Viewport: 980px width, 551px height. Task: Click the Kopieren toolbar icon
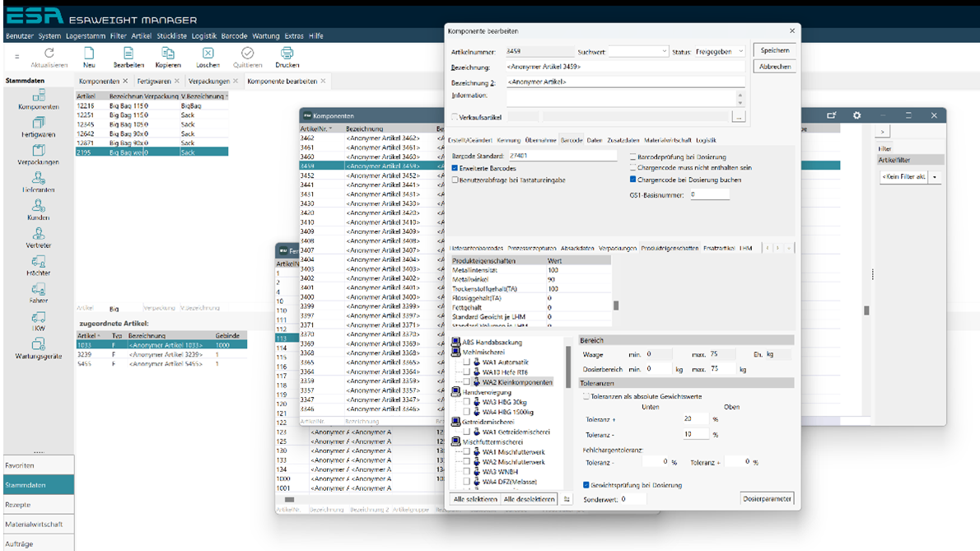(168, 54)
